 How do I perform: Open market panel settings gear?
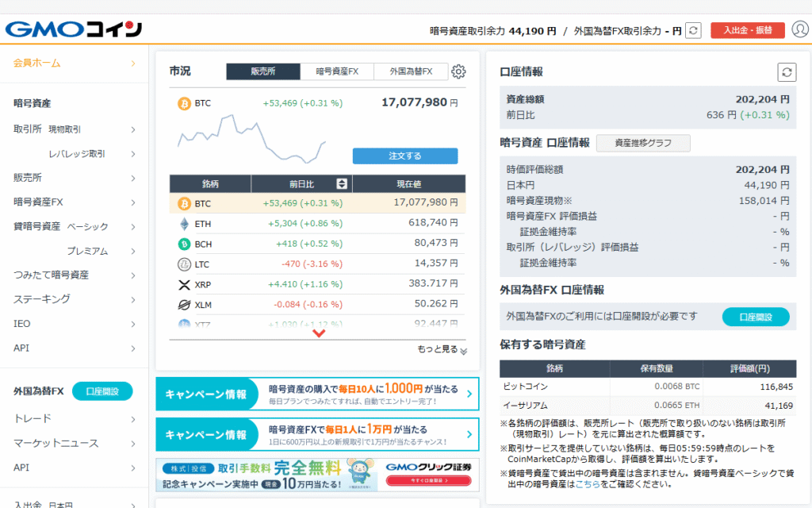pos(458,71)
